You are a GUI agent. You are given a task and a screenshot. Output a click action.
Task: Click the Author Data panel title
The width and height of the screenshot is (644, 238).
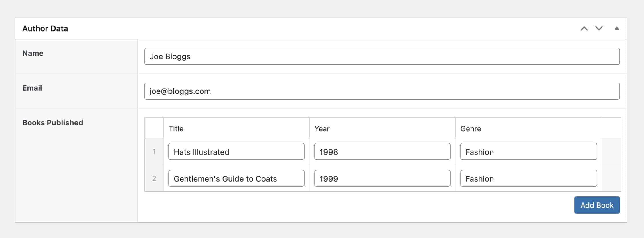click(45, 28)
